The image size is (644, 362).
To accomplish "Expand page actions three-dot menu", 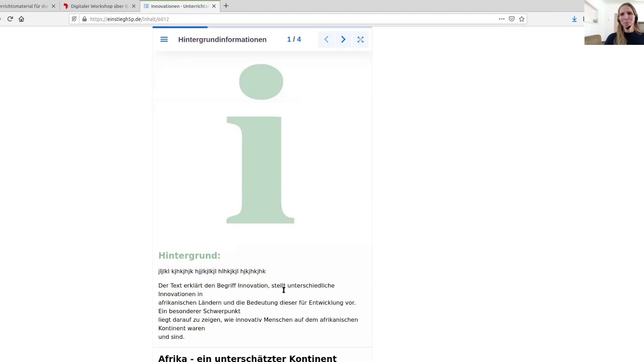I will click(502, 19).
